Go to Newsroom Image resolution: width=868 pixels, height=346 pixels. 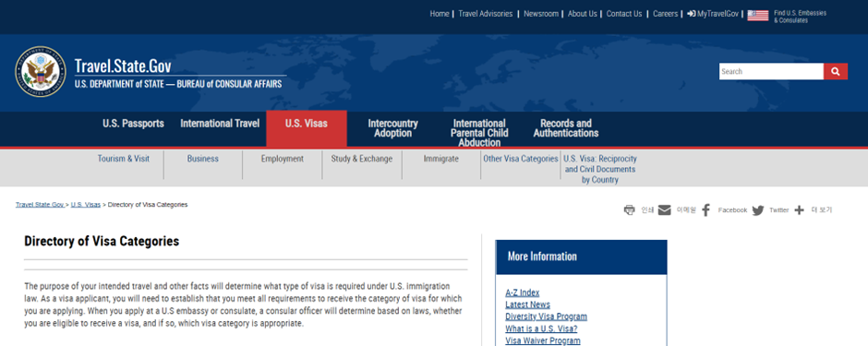coord(541,14)
